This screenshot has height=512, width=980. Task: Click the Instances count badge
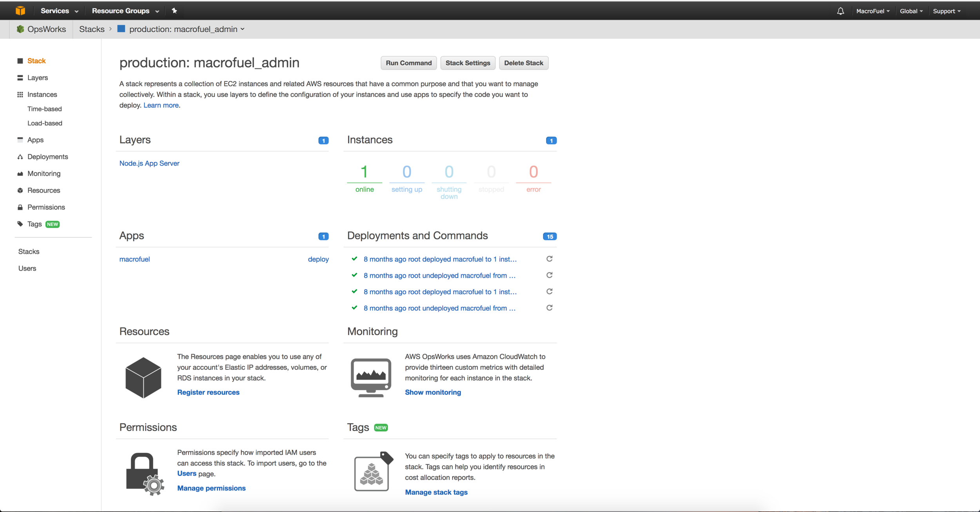click(x=551, y=141)
